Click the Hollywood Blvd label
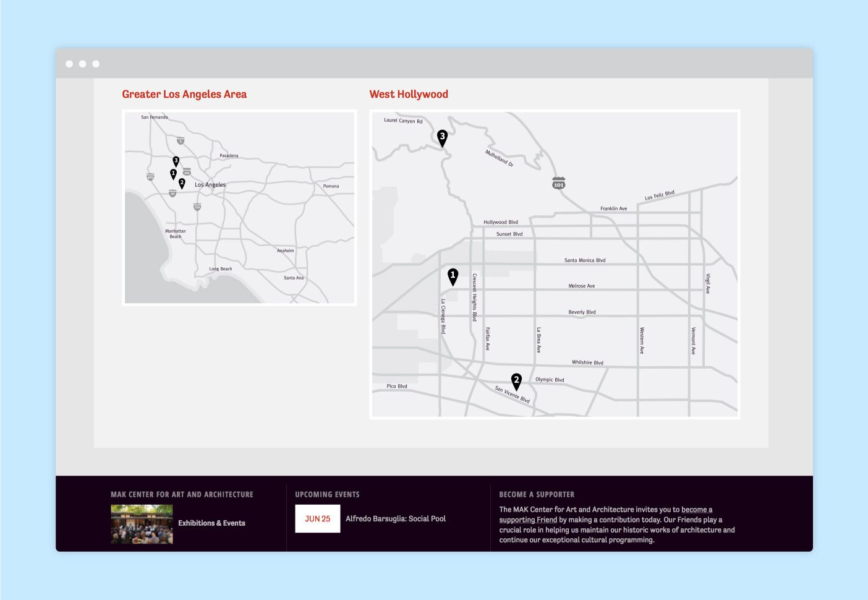This screenshot has height=600, width=868. (501, 222)
